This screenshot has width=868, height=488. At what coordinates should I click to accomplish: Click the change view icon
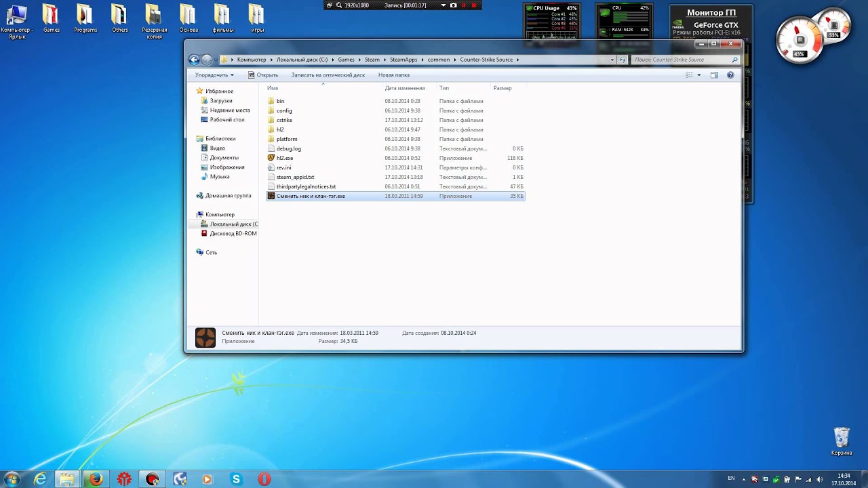(689, 75)
